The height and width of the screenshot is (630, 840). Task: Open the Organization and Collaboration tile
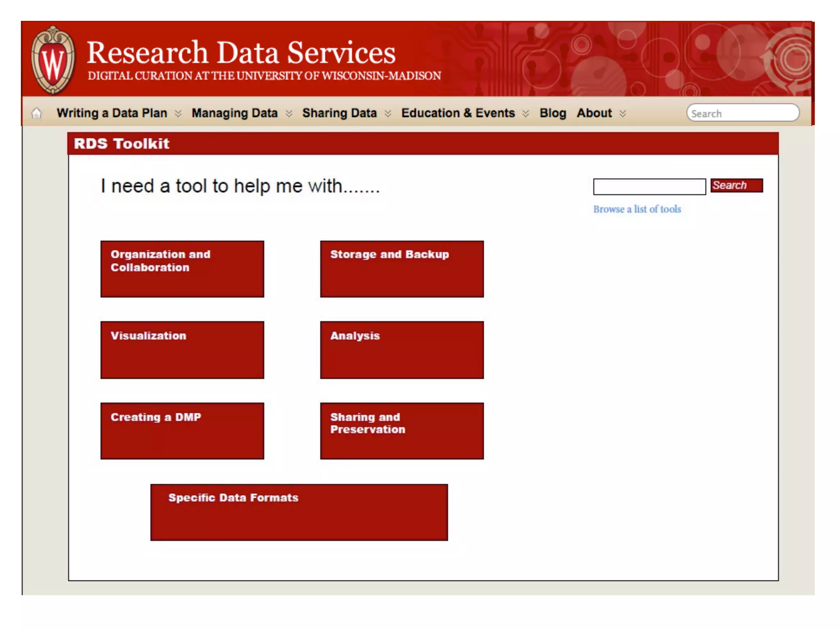(182, 269)
